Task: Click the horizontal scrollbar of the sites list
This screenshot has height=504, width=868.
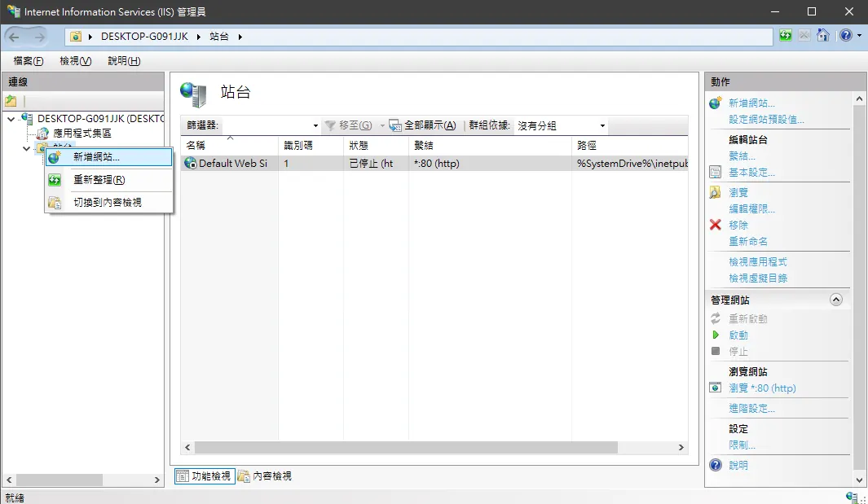Action: 406,447
